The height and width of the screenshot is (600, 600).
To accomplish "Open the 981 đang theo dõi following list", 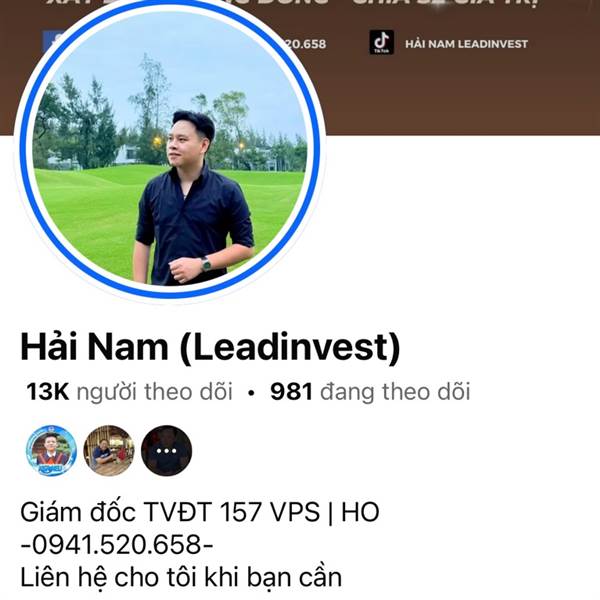I will pyautogui.click(x=370, y=392).
